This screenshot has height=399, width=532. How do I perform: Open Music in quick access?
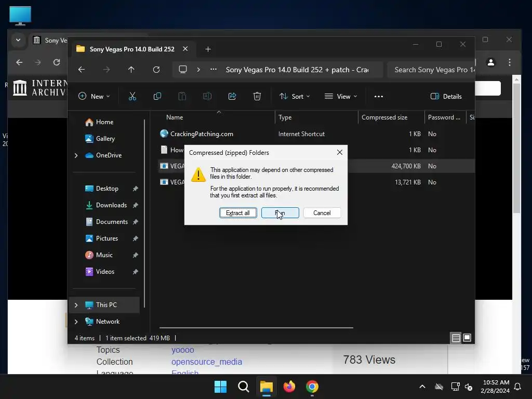104,255
